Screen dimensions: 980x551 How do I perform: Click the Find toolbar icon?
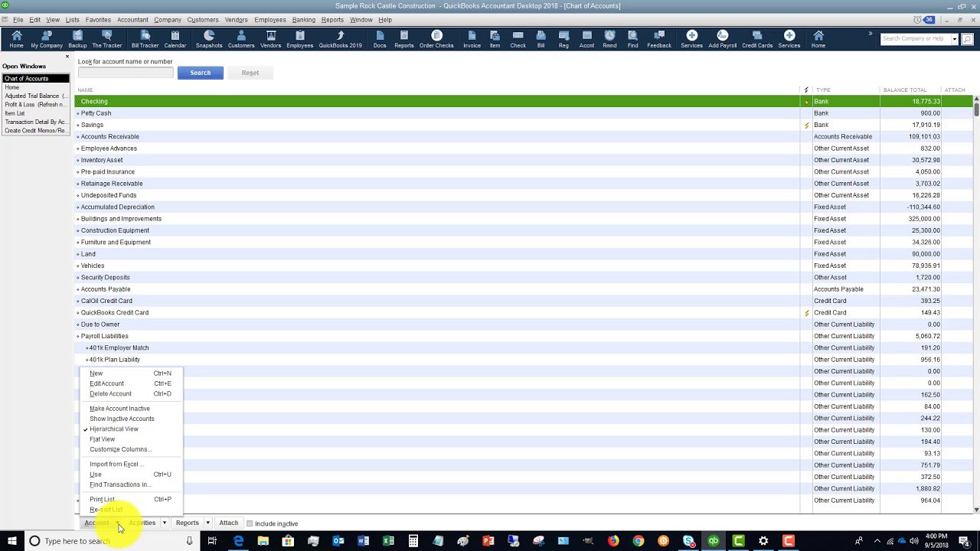[x=632, y=39]
